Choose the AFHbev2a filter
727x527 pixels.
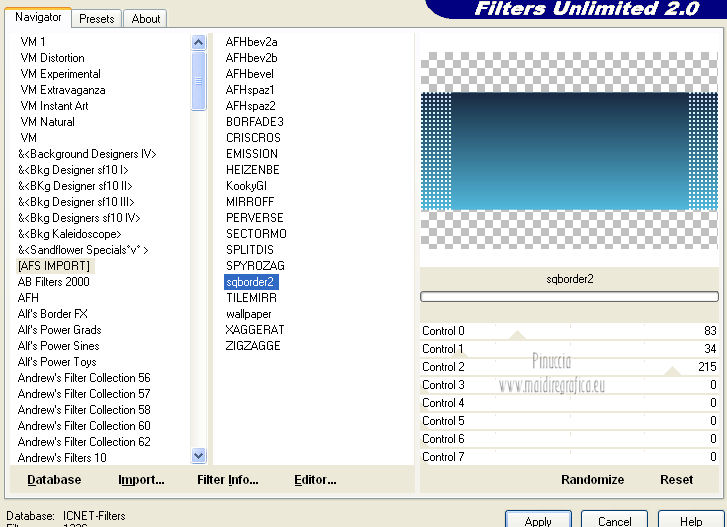pos(251,42)
